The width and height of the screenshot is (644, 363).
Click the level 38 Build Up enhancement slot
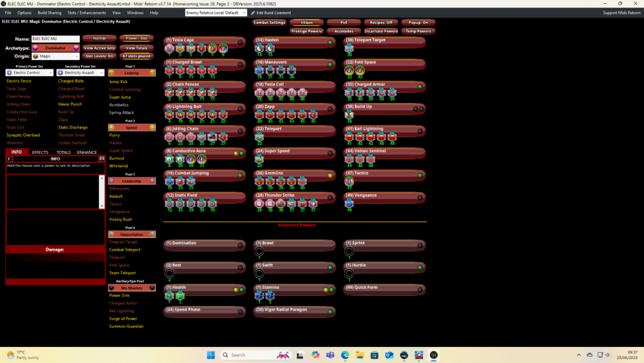pos(350,115)
